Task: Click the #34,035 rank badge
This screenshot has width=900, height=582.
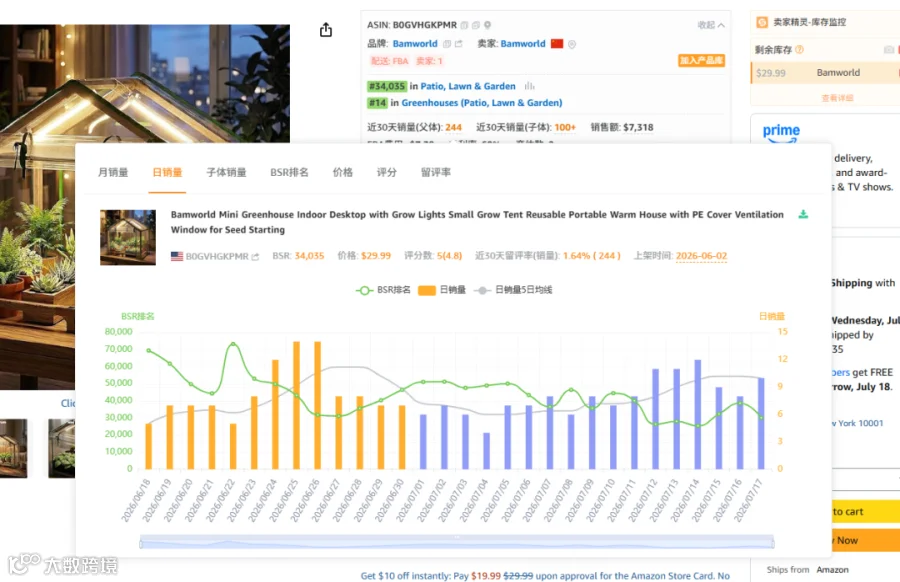Action: coord(387,86)
